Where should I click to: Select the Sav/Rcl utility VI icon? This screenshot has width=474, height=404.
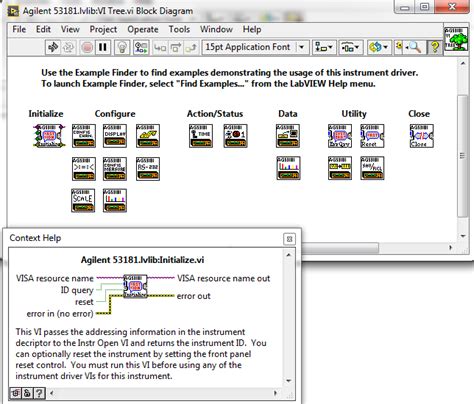click(372, 168)
